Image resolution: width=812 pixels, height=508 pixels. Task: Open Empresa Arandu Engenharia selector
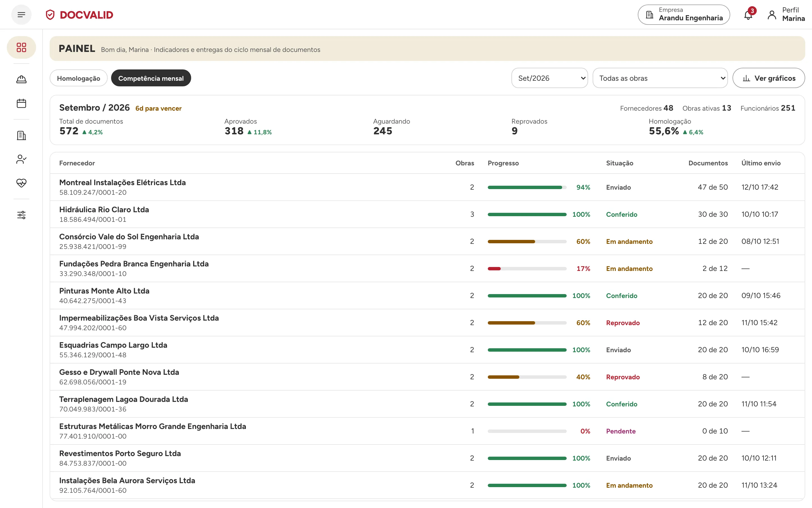click(x=684, y=15)
